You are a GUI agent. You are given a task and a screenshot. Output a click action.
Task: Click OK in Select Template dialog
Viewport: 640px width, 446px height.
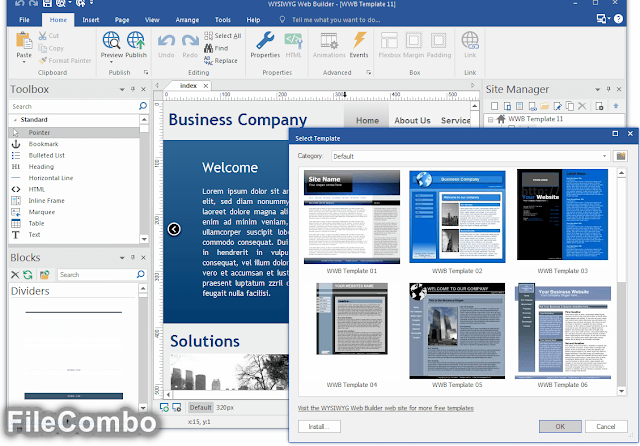(x=560, y=426)
